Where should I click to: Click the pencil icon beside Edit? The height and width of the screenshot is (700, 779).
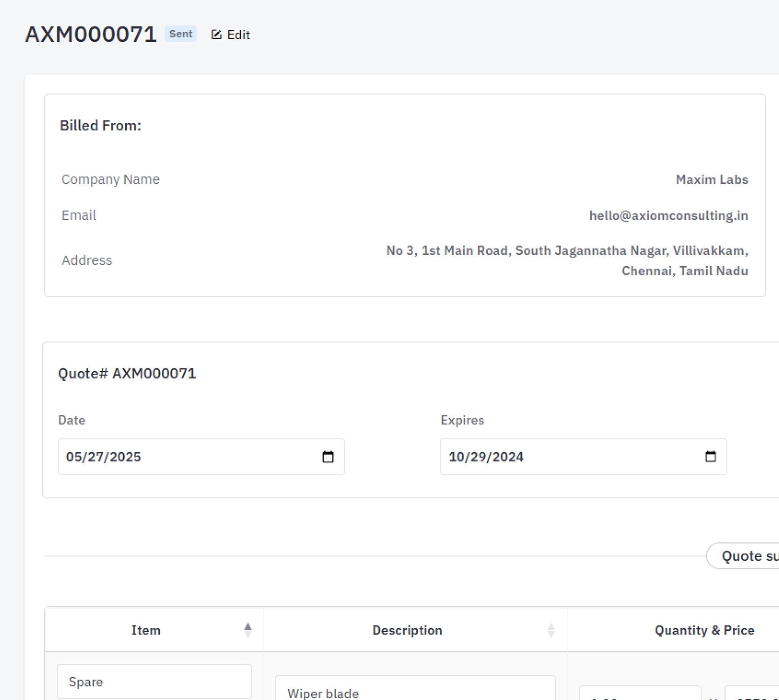(216, 35)
